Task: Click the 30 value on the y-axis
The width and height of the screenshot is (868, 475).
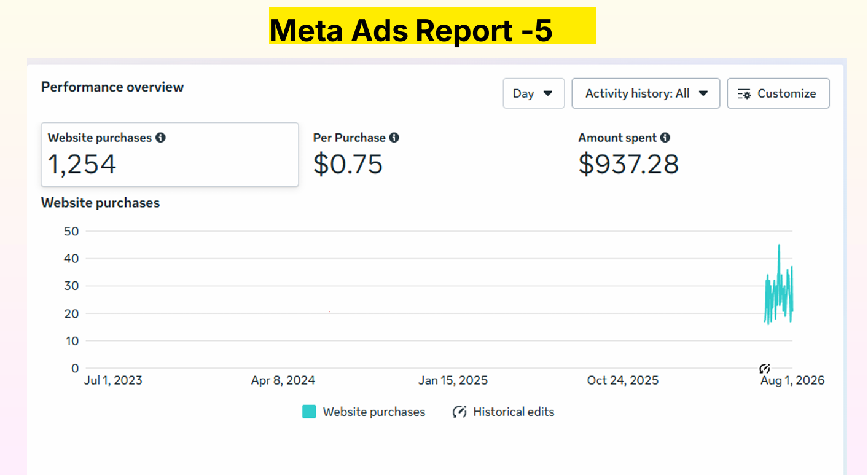Action: (71, 286)
